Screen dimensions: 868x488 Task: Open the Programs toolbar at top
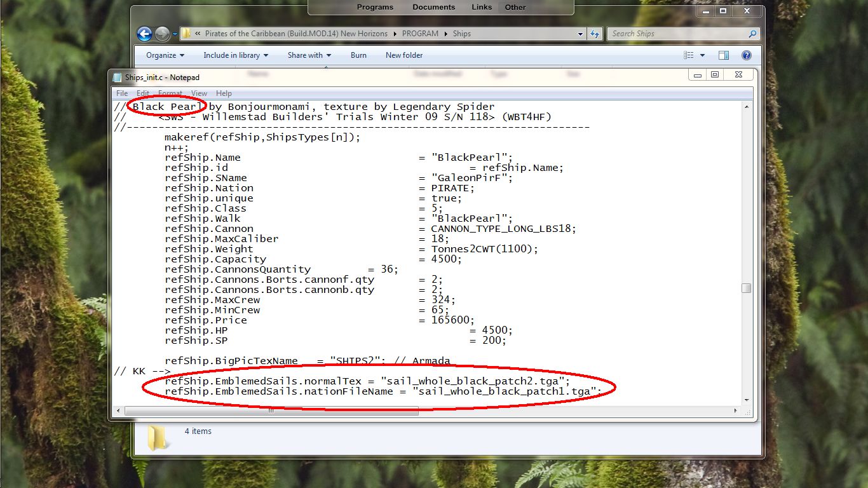pos(375,7)
